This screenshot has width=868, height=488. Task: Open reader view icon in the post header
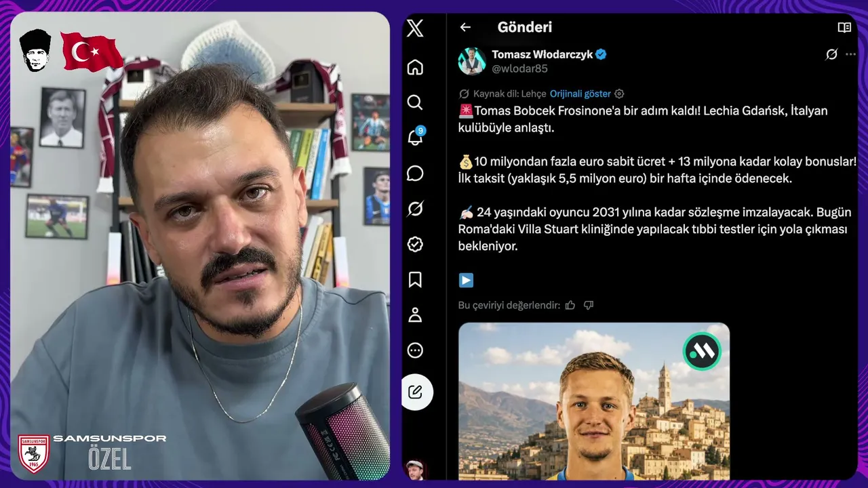coord(844,27)
